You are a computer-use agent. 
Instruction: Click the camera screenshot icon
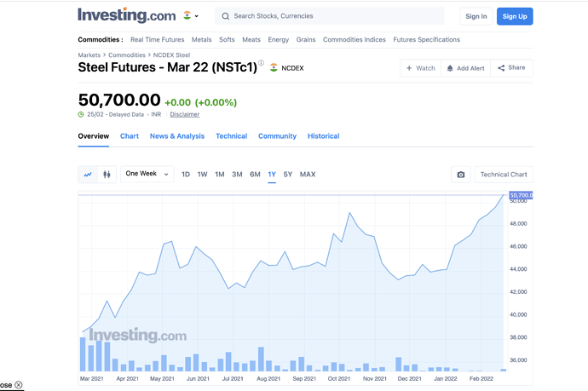[x=461, y=175]
